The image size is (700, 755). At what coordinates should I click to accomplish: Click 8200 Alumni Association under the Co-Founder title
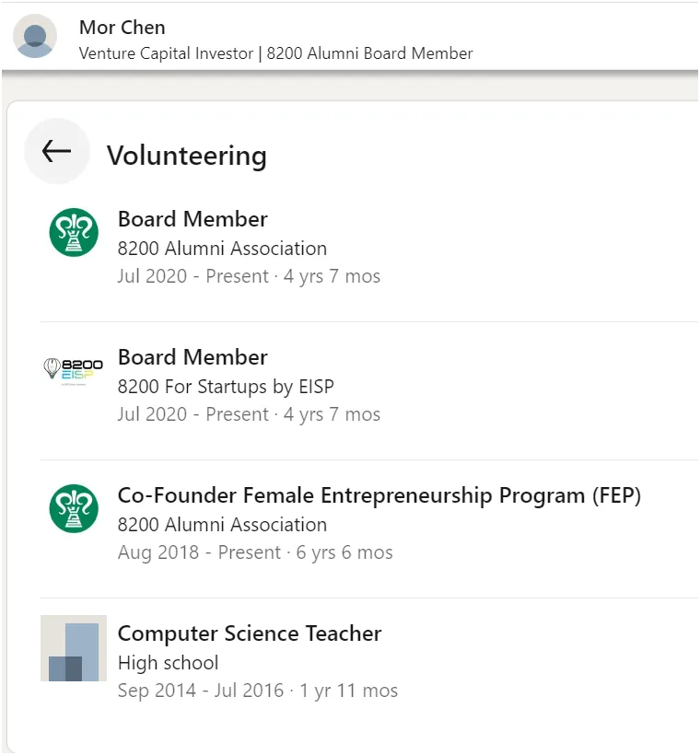point(222,525)
